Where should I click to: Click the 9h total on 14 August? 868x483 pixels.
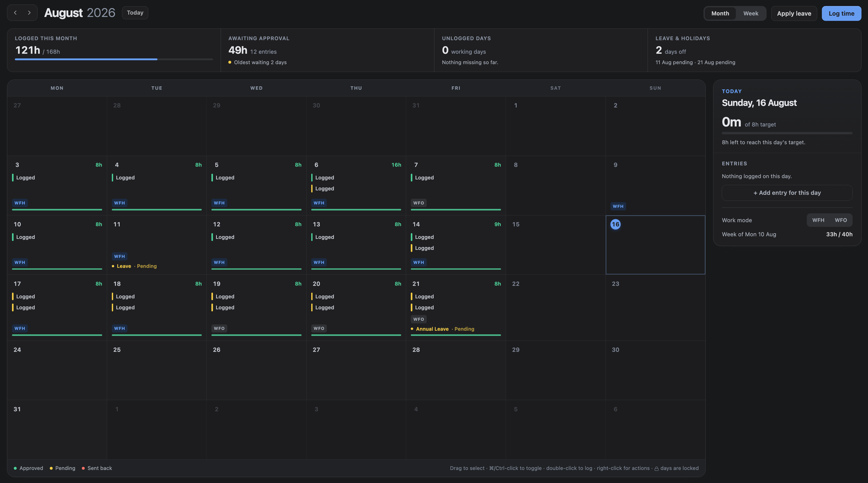coord(497,224)
